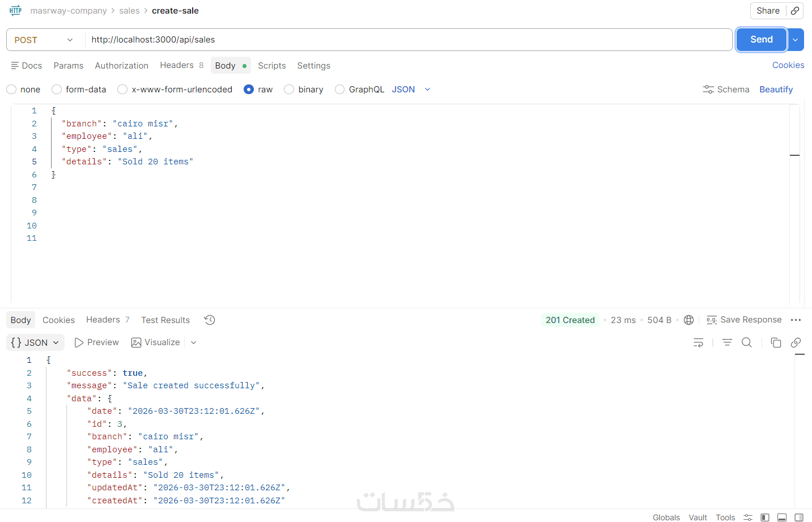Expand the Send button arrow dropdown
The width and height of the screenshot is (812, 522).
796,40
